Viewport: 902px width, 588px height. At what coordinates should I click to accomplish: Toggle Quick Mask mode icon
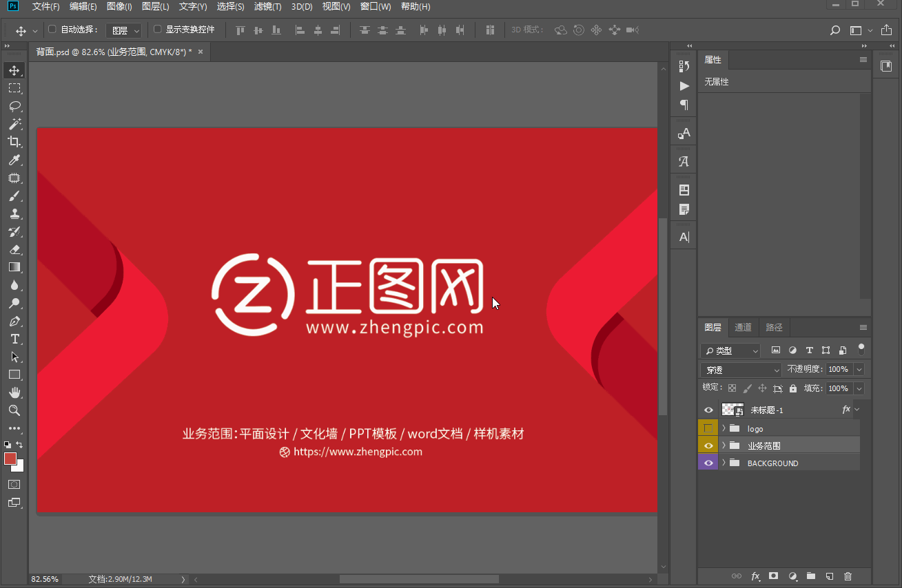[x=14, y=484]
